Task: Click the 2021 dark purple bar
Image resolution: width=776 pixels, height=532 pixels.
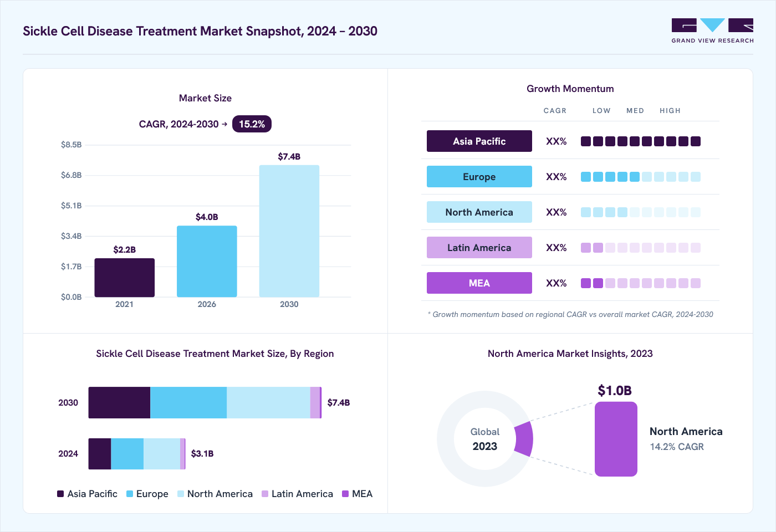Action: 125,278
